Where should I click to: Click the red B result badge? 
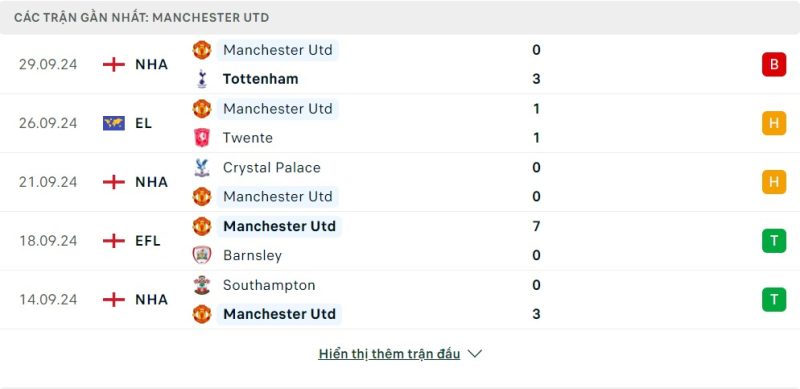coord(774,65)
